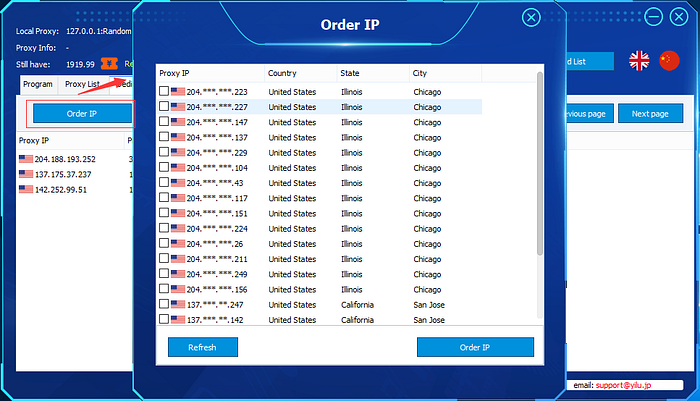Select proxy 137.175.37.237 in main list

tap(63, 174)
